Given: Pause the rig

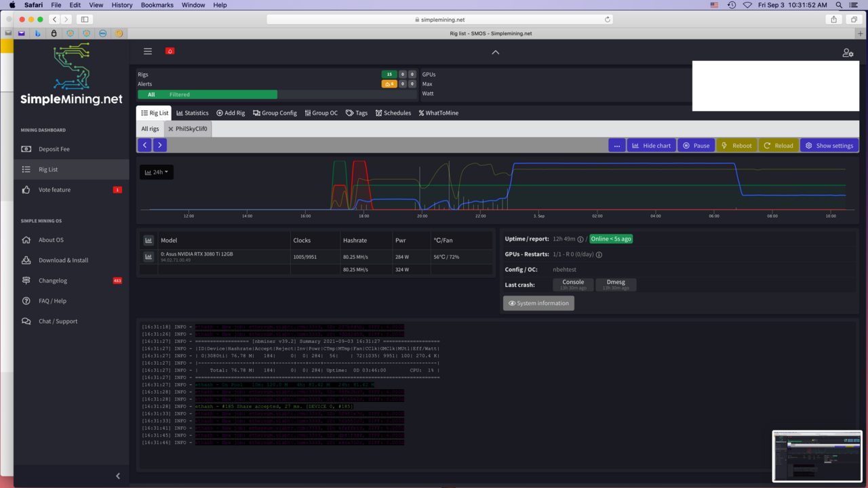Looking at the screenshot, I should (x=696, y=145).
